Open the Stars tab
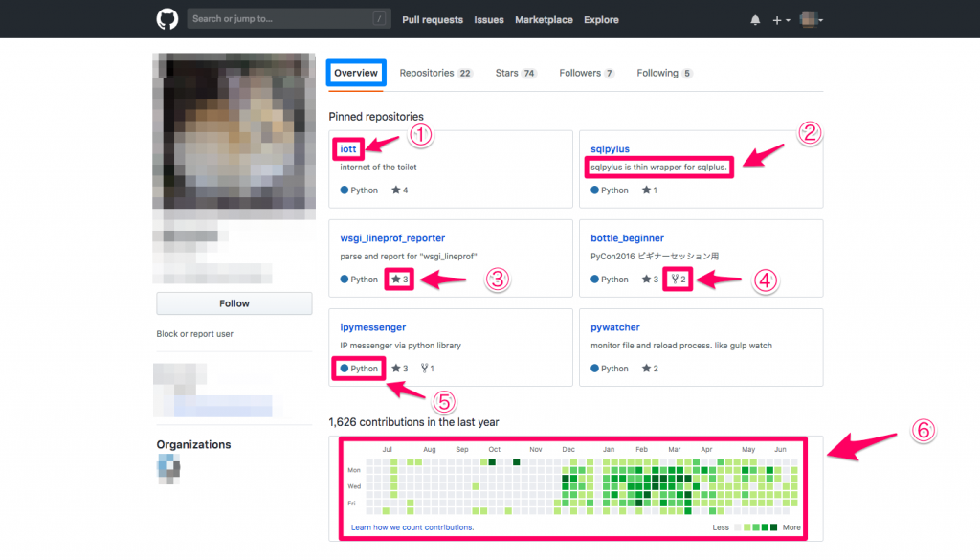This screenshot has height=560, width=980. point(515,73)
